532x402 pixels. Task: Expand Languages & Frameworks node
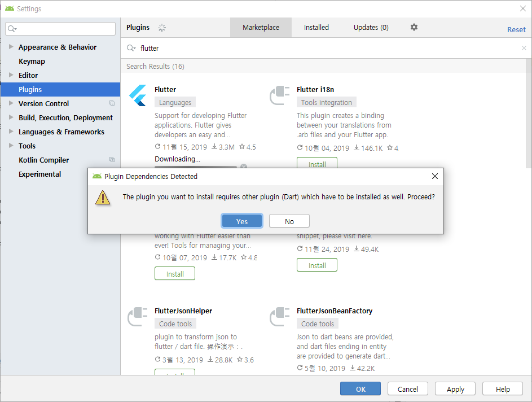[x=11, y=132]
